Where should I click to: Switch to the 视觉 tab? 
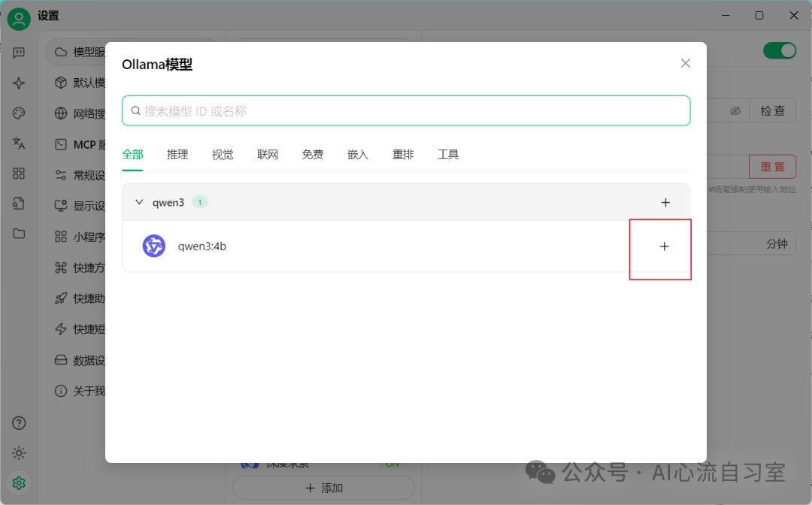[223, 154]
